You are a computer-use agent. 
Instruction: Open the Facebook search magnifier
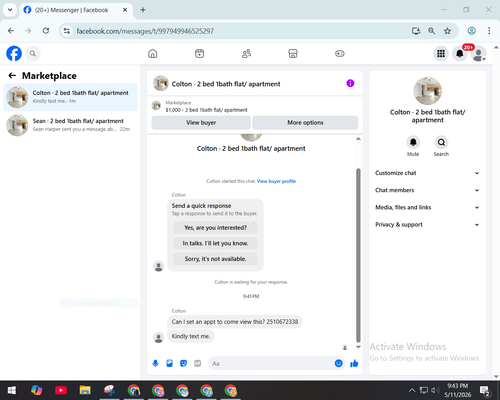tap(33, 53)
